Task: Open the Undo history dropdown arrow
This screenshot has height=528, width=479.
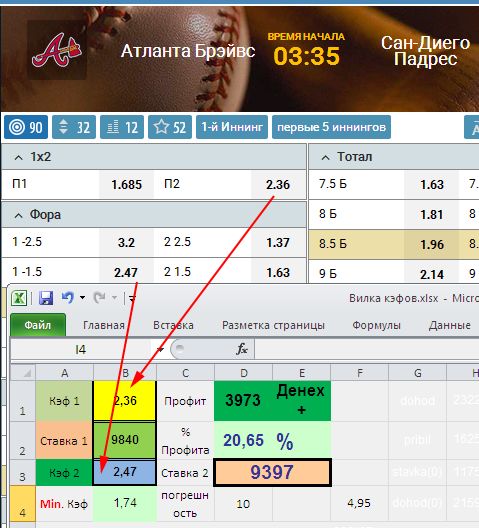Action: coord(82,297)
